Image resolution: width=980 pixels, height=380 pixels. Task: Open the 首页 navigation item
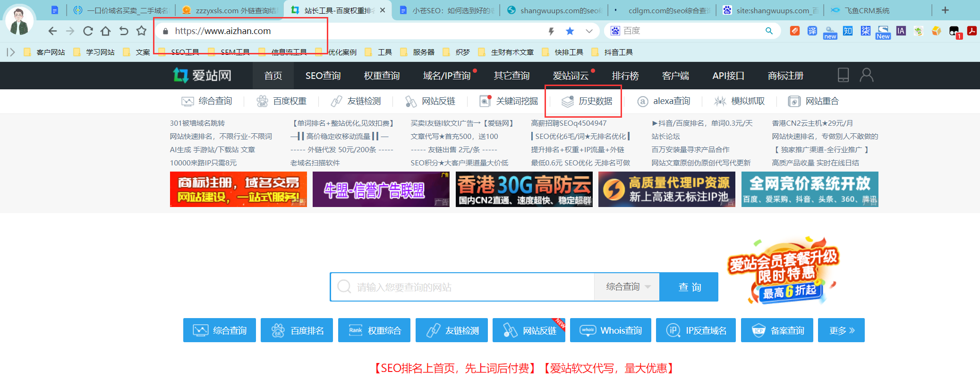[273, 76]
